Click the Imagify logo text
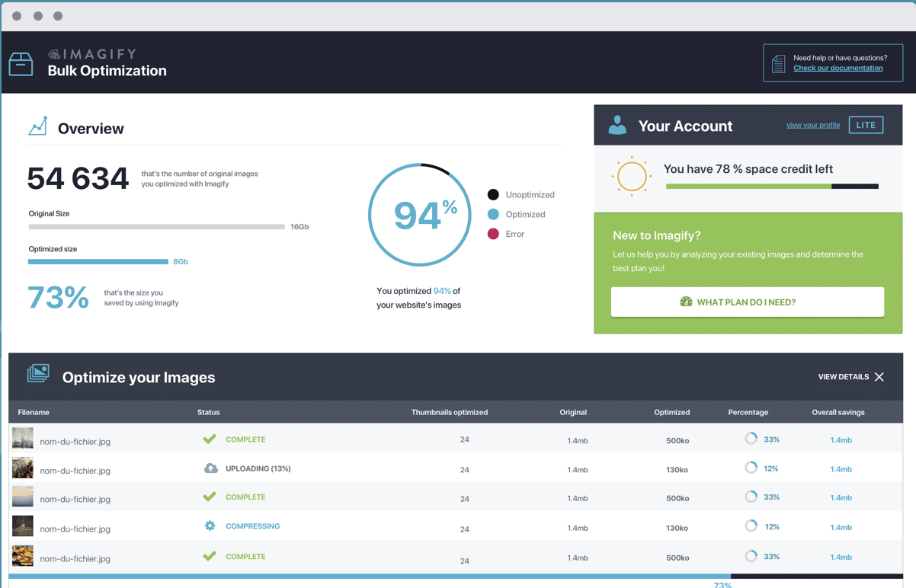The image size is (916, 588). pyautogui.click(x=92, y=54)
